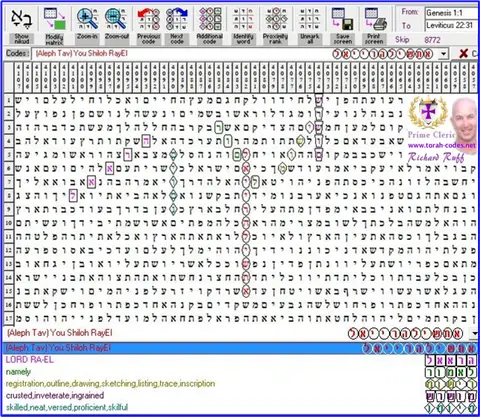Image resolution: width=480 pixels, height=417 pixels.
Task: Click matrix row header 1
Action: click(9, 100)
